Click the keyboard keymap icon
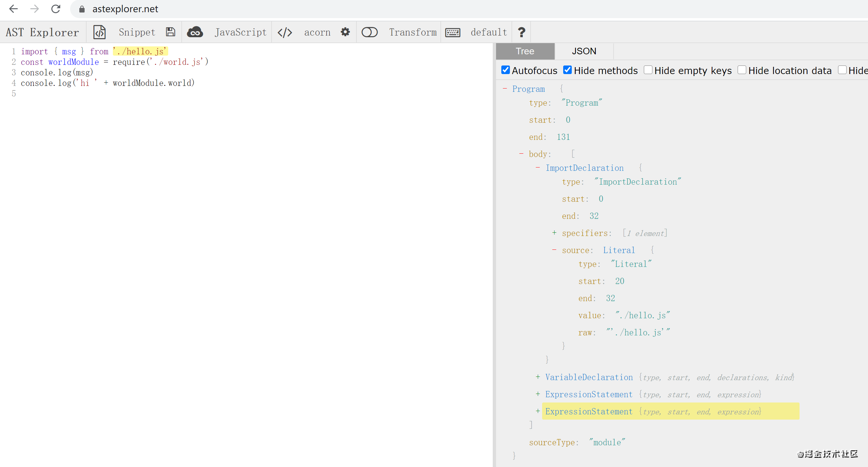The height and width of the screenshot is (467, 868). [x=453, y=32]
